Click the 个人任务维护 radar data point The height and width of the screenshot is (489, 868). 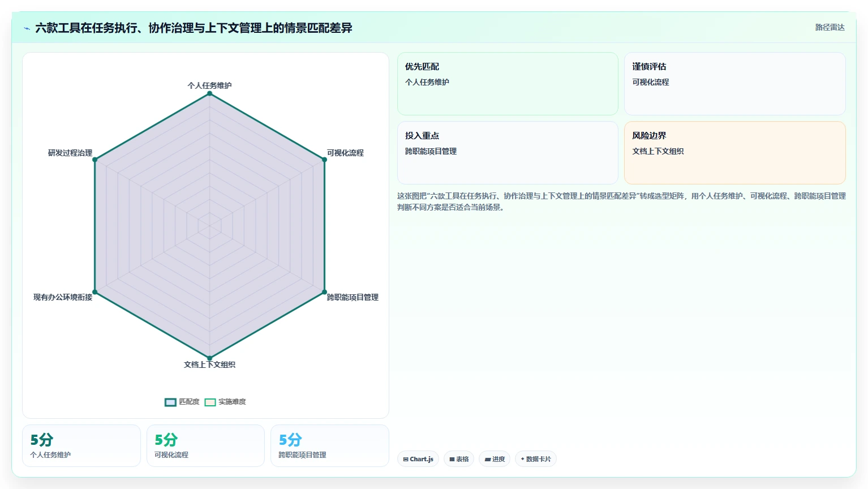tap(209, 93)
